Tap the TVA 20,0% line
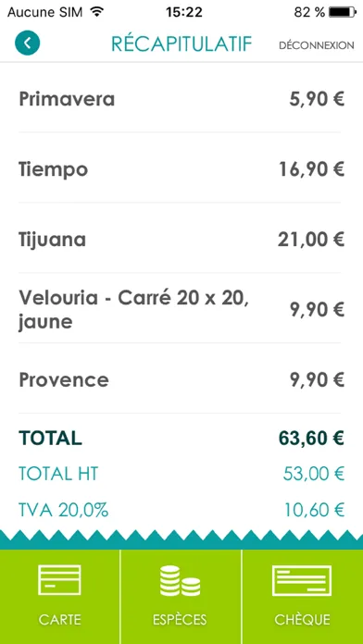Screen dimensions: 363x644 pyautogui.click(x=181, y=510)
